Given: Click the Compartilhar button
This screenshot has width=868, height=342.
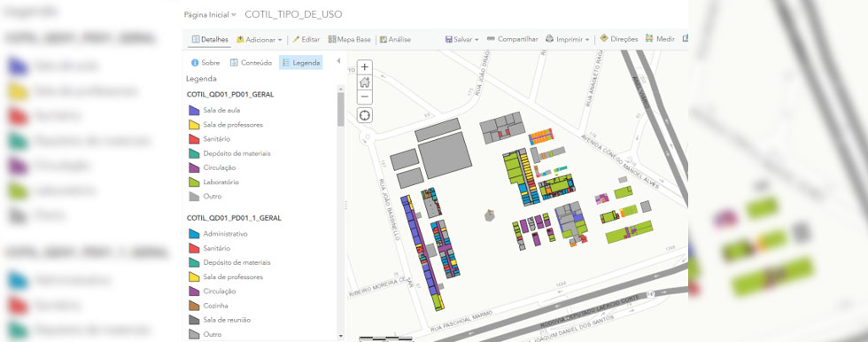Looking at the screenshot, I should (x=512, y=39).
